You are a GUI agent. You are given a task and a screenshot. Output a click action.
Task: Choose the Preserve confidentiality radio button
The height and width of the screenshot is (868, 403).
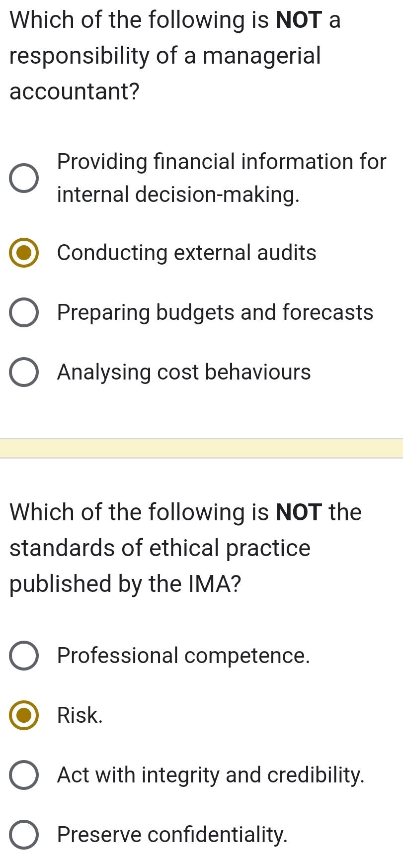(x=24, y=835)
